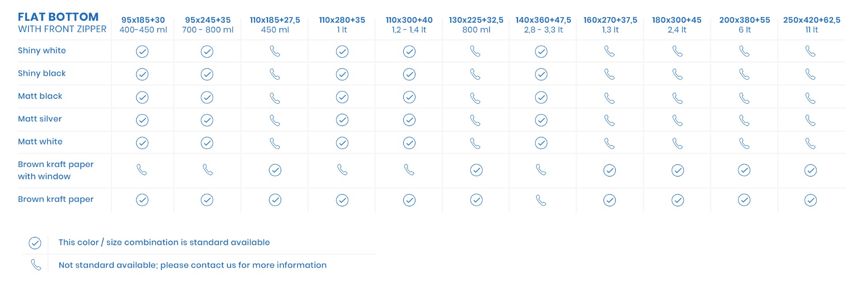Click checkmark for Brown kraft paper 250x420+62,5
The image size is (868, 293).
pyautogui.click(x=811, y=200)
